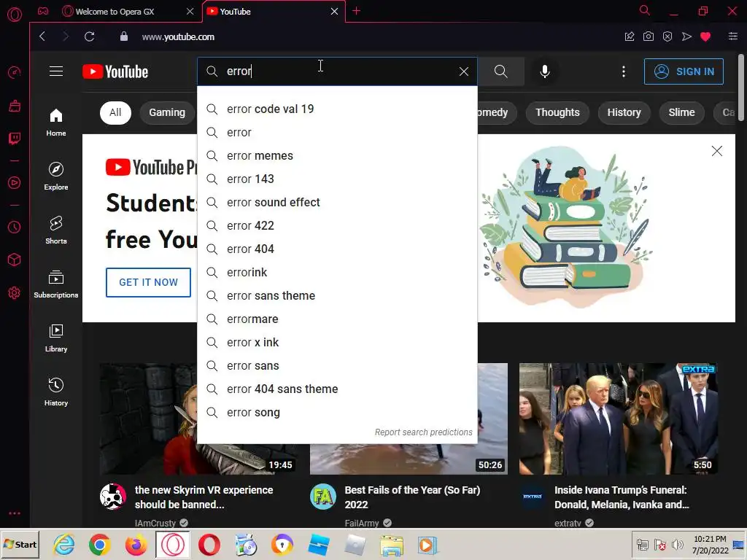Open Easy Setup sliders icon
The height and width of the screenshot is (560, 747).
tap(732, 36)
